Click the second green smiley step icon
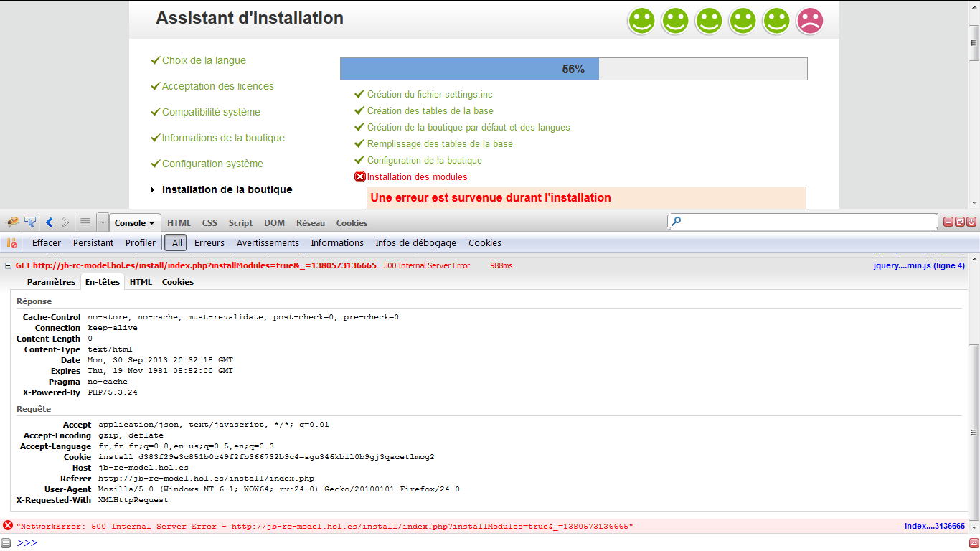The width and height of the screenshot is (980, 551). [675, 21]
